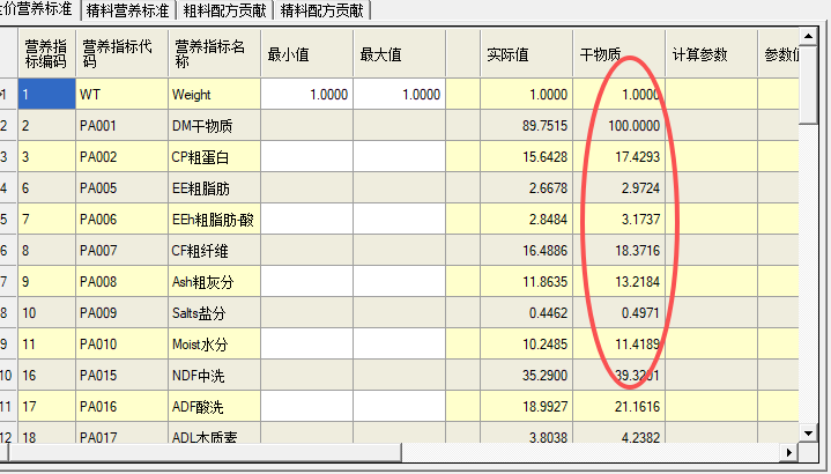Click the dry matter value 21.1616
831x474 pixels.
pyautogui.click(x=637, y=407)
